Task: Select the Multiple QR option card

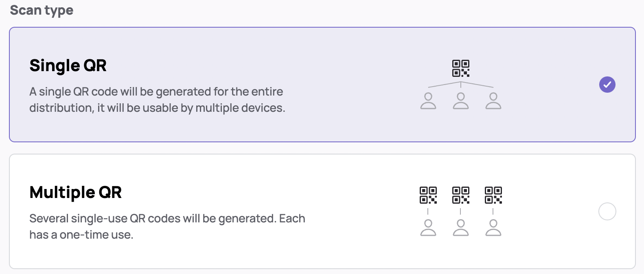Action: [x=322, y=211]
